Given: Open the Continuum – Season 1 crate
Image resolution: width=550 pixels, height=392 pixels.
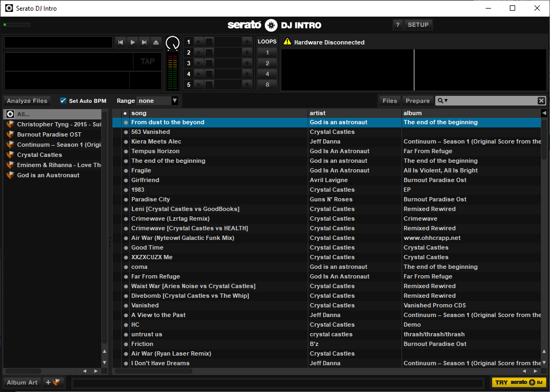Looking at the screenshot, I should point(52,145).
